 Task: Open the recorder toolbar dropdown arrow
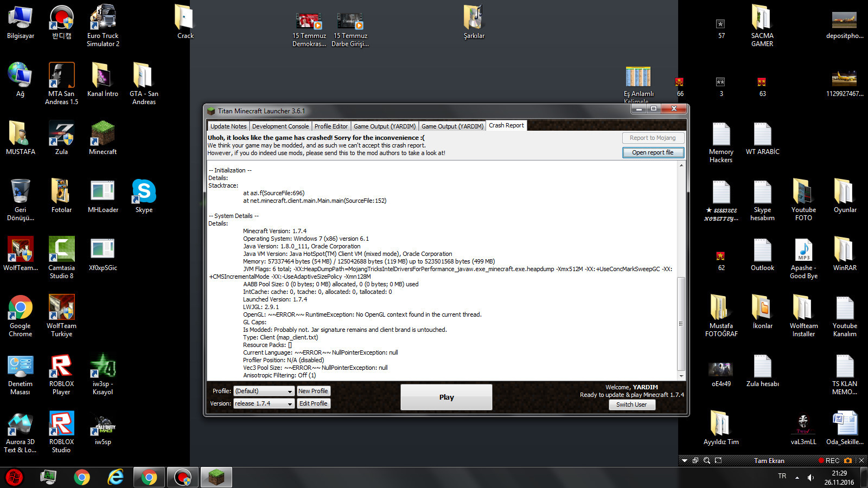[685, 460]
